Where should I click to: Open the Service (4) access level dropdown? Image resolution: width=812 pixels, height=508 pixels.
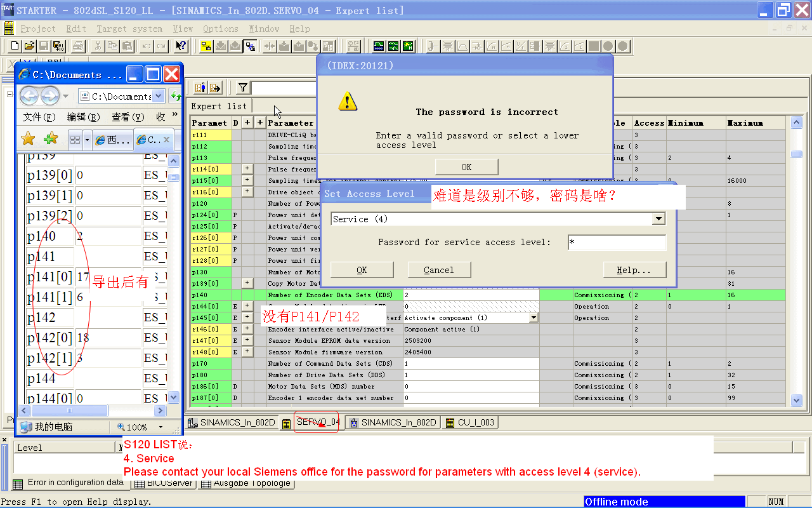click(x=659, y=219)
